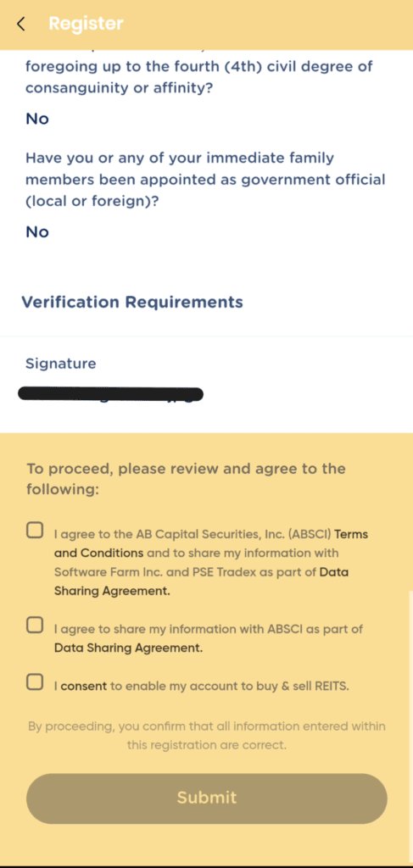The width and height of the screenshot is (413, 868).
Task: Select the Signature field label
Action: point(61,364)
